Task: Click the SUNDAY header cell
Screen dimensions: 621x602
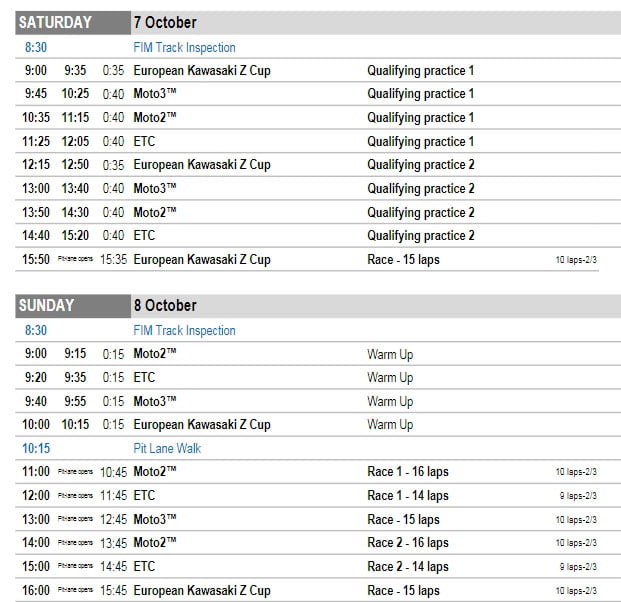Action: pyautogui.click(x=47, y=305)
